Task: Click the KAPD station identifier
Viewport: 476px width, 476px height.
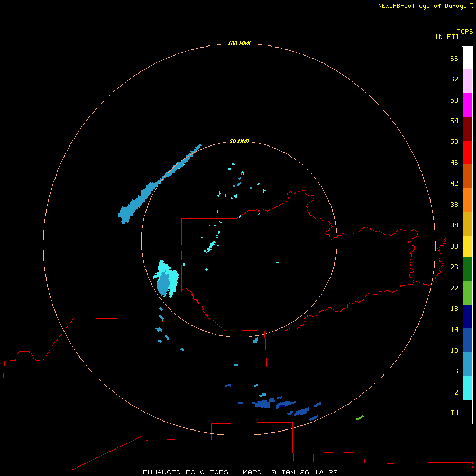Action: tap(253, 472)
